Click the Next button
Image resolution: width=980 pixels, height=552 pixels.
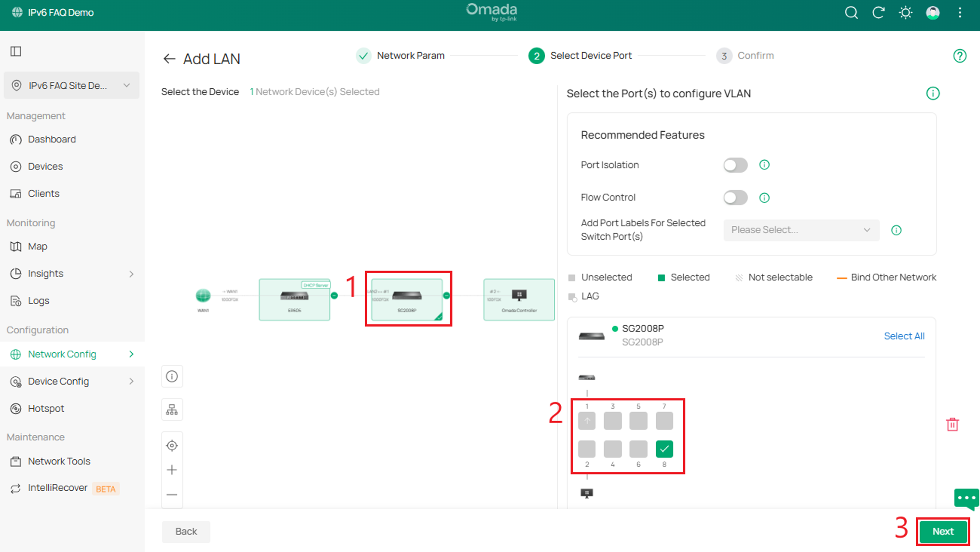tap(943, 532)
